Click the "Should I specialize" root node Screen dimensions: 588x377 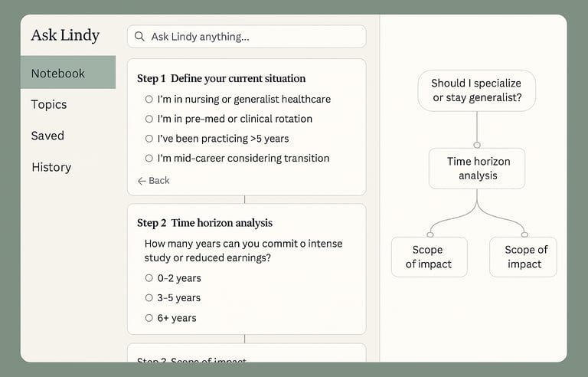[476, 90]
